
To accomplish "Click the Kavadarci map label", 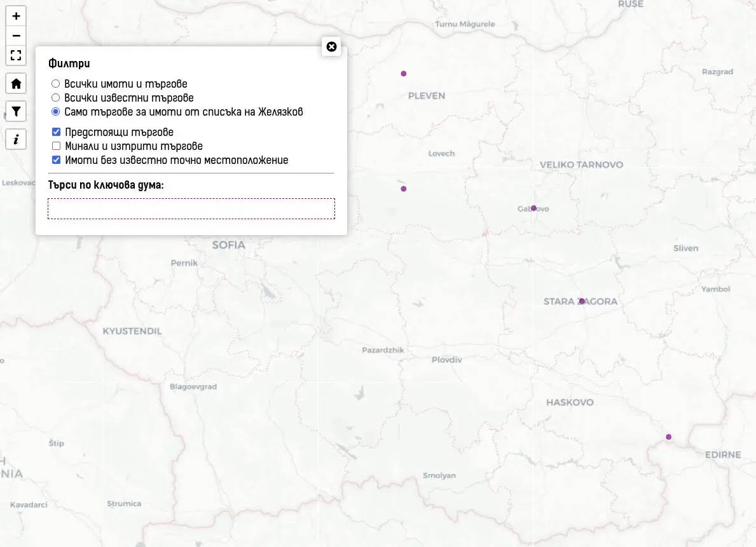I will [x=29, y=505].
